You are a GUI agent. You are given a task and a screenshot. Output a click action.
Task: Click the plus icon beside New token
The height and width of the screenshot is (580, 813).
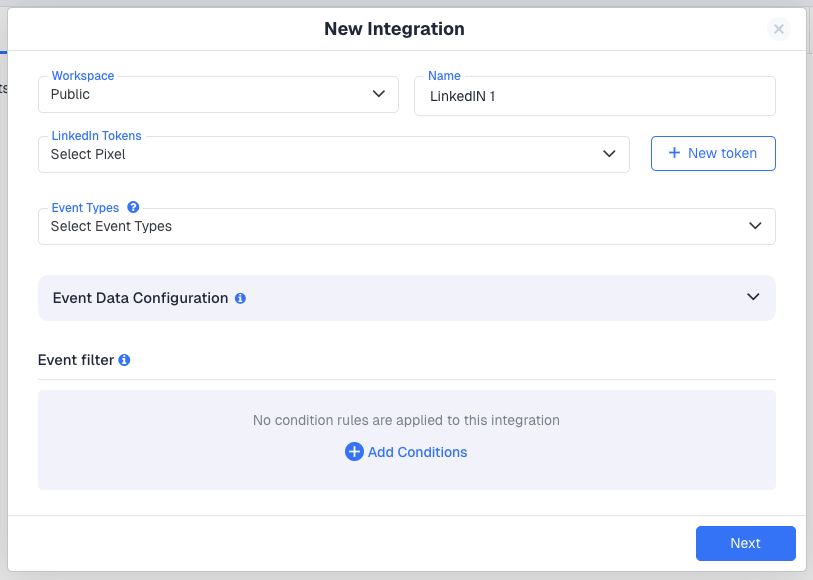pos(674,153)
